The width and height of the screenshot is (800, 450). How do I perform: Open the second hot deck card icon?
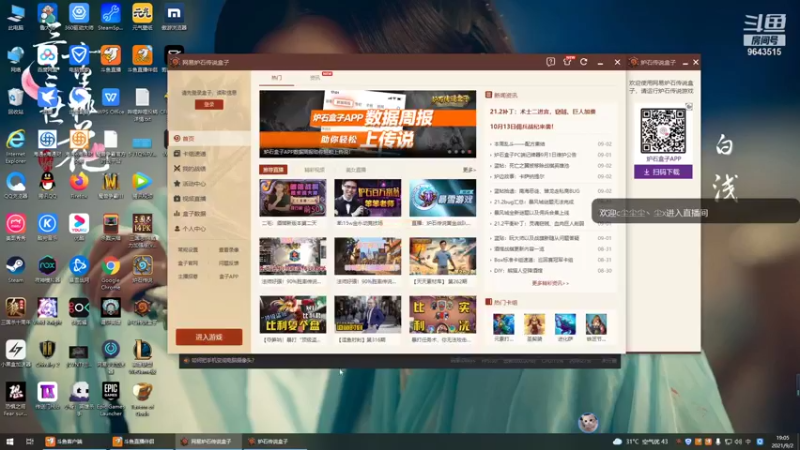[x=534, y=324]
